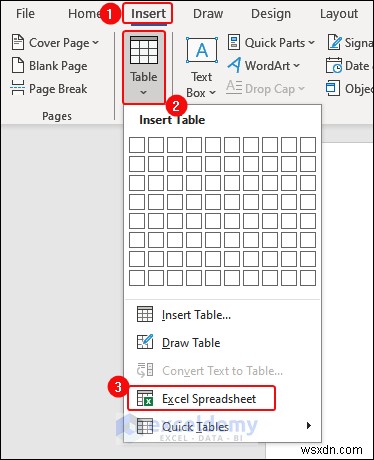Expand the WordArt dropdown arrow
This screenshot has width=374, height=460.
tap(296, 66)
